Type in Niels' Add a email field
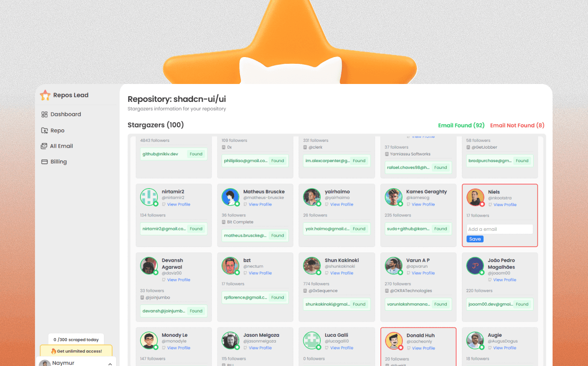Screen dimensions: 588x366 click(x=499, y=229)
